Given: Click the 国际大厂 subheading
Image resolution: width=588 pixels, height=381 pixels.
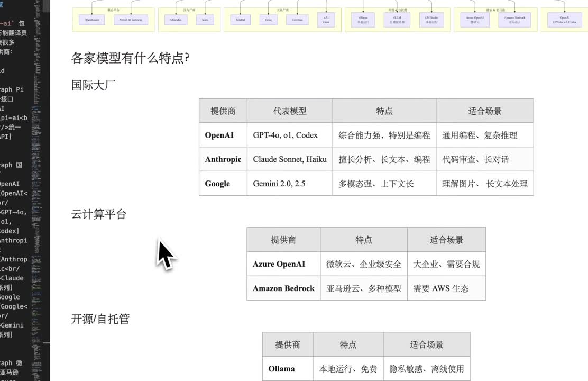Looking at the screenshot, I should pyautogui.click(x=93, y=85).
